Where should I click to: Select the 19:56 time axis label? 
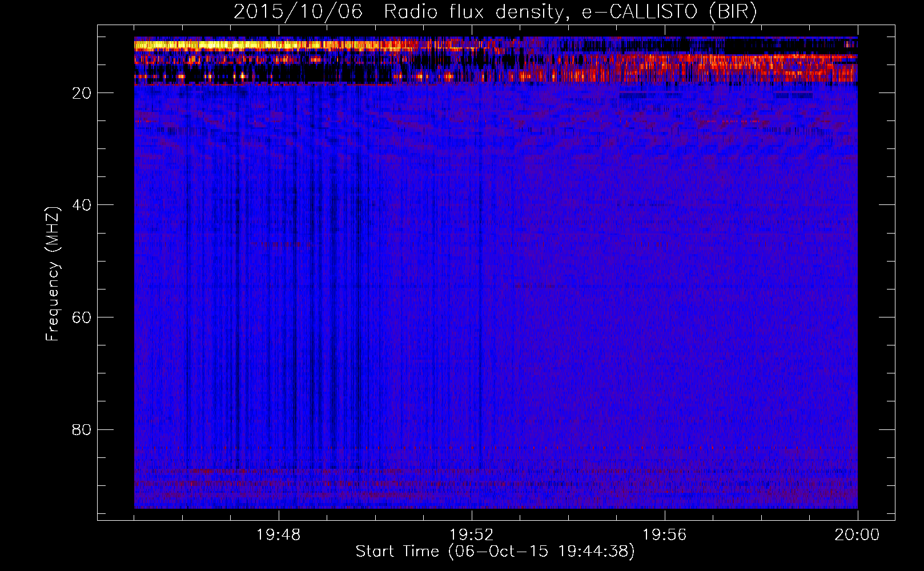tap(665, 535)
